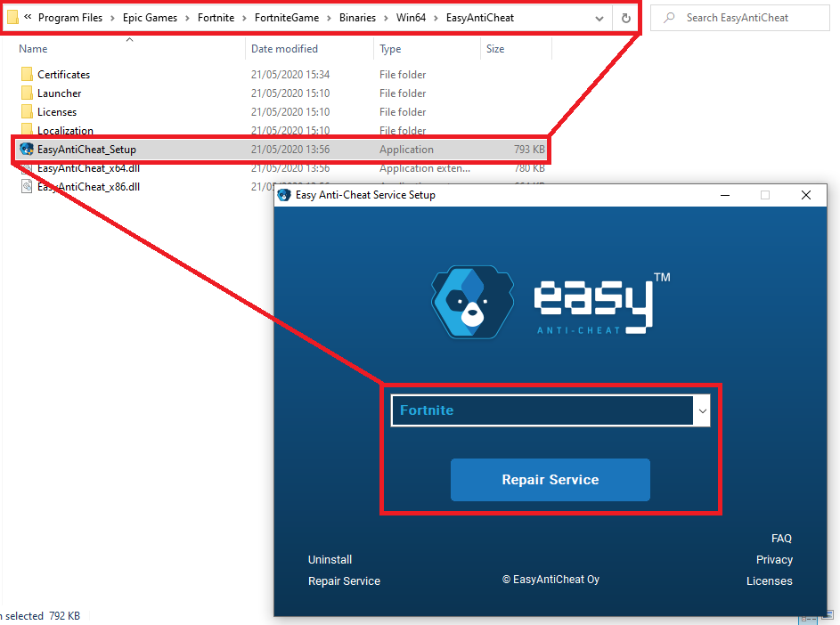Expand the FortniteGame breadcrumb chevron
This screenshot has width=840, height=625.
[x=329, y=18]
